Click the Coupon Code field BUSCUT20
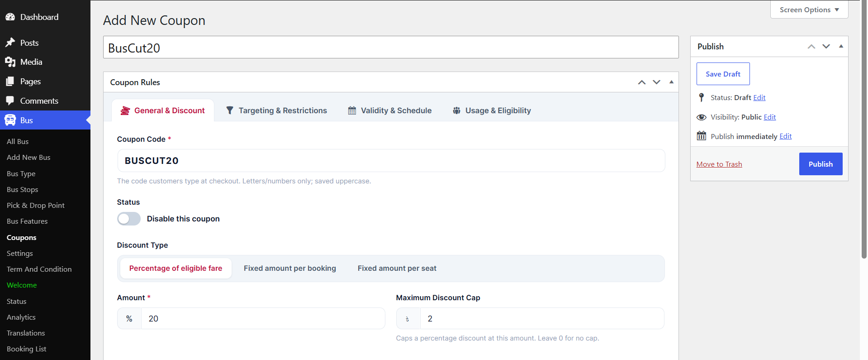This screenshot has width=868, height=360. [391, 161]
